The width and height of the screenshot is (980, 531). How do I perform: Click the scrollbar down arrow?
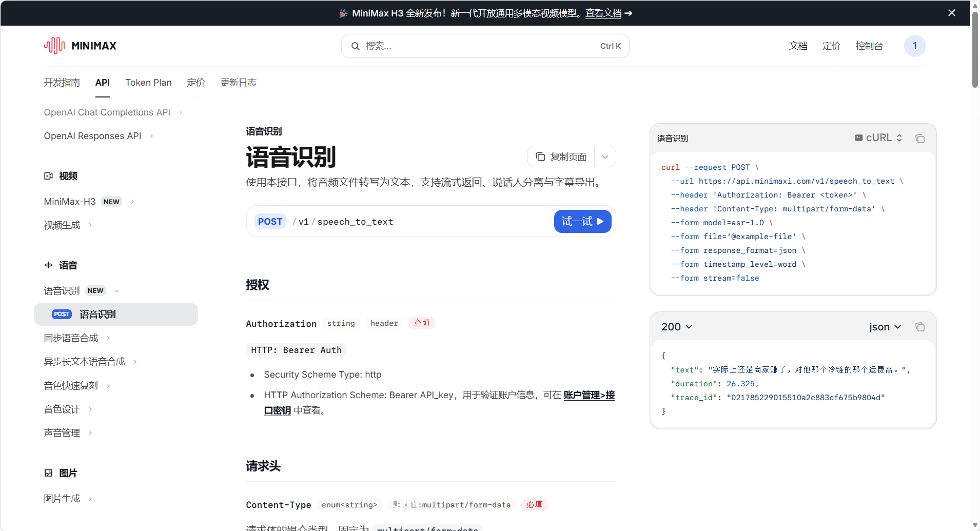975,525
